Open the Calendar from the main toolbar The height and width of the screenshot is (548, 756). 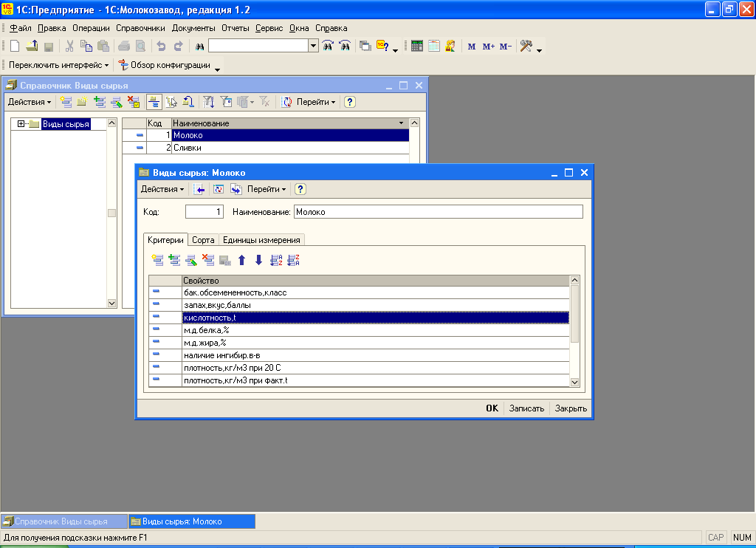(x=434, y=47)
